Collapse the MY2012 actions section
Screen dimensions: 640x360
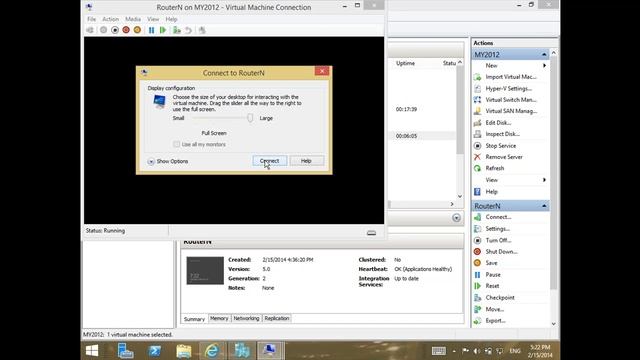point(544,55)
